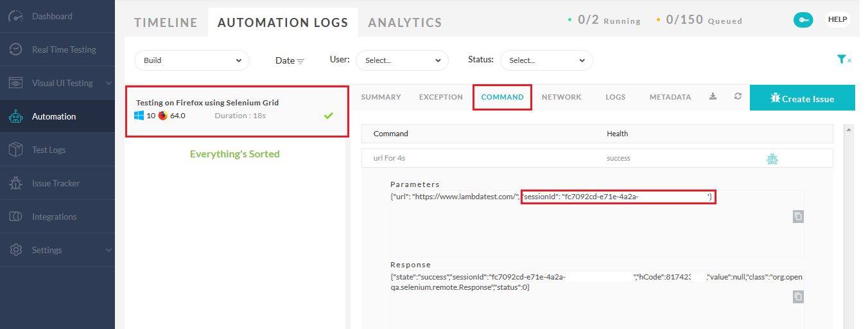Open the Build dropdown
The height and width of the screenshot is (329, 868).
(x=192, y=60)
